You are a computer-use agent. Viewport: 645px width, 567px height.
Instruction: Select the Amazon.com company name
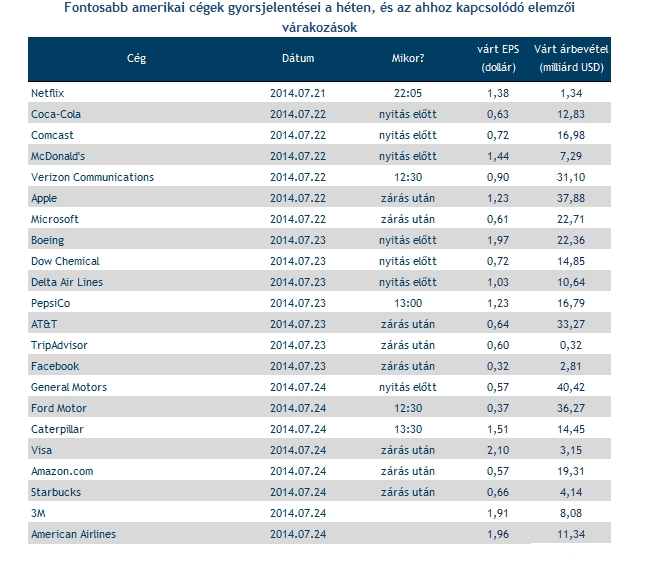[x=62, y=471]
